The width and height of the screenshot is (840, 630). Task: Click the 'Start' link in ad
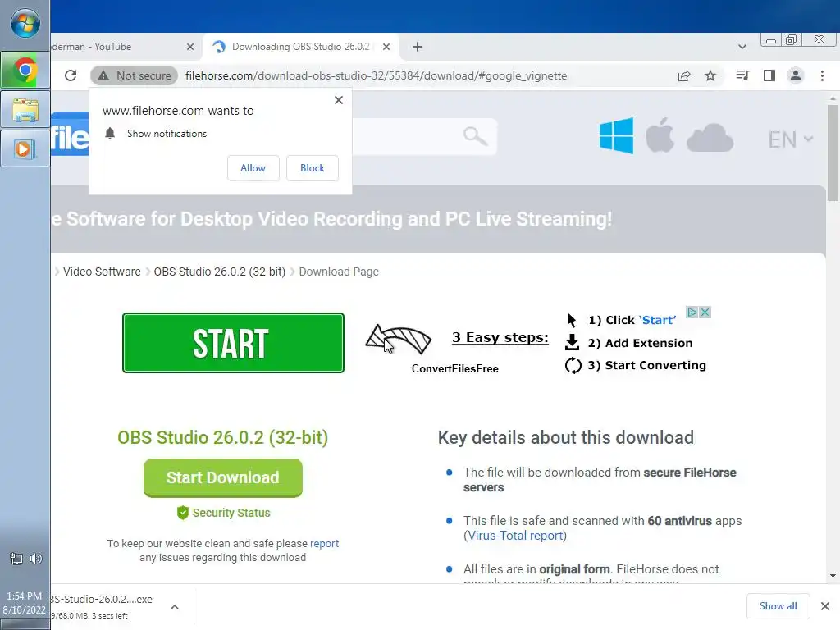657,320
